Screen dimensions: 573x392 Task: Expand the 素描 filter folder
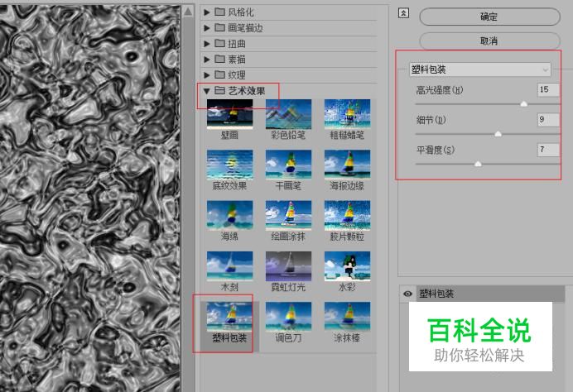(206, 59)
